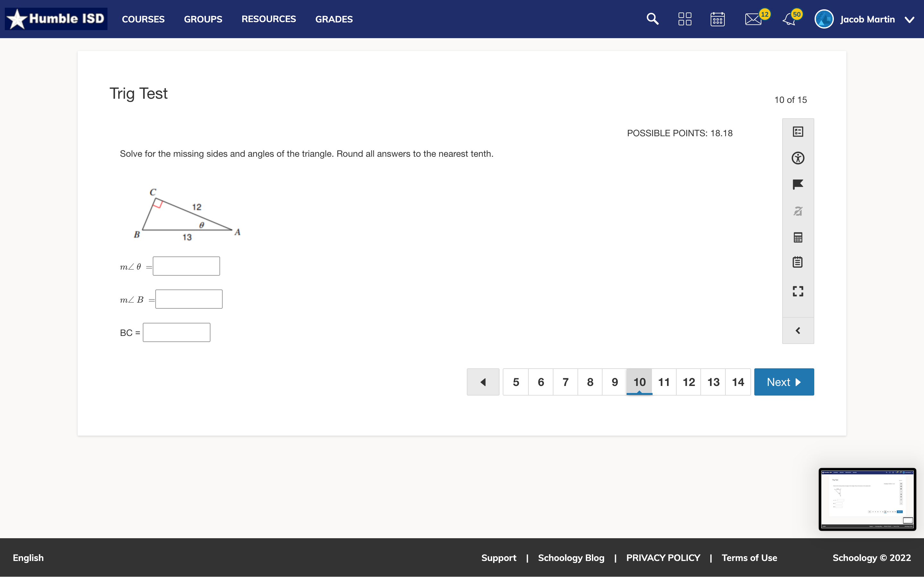This screenshot has width=924, height=577.
Task: Open the Schoology Blog link
Action: tap(571, 557)
